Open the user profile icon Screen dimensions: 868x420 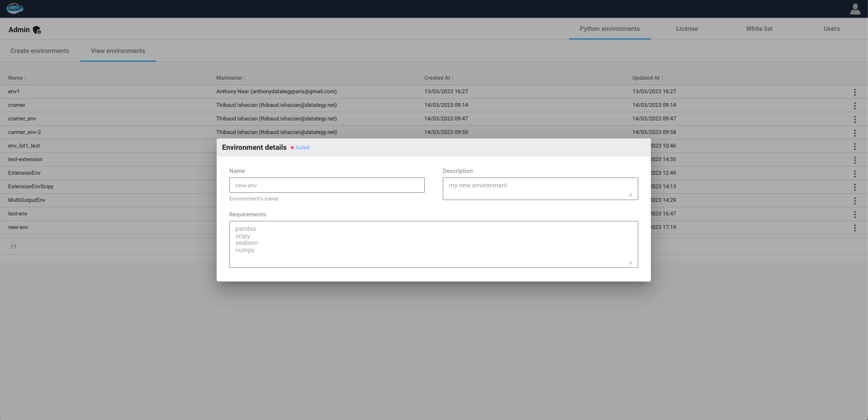pos(855,9)
